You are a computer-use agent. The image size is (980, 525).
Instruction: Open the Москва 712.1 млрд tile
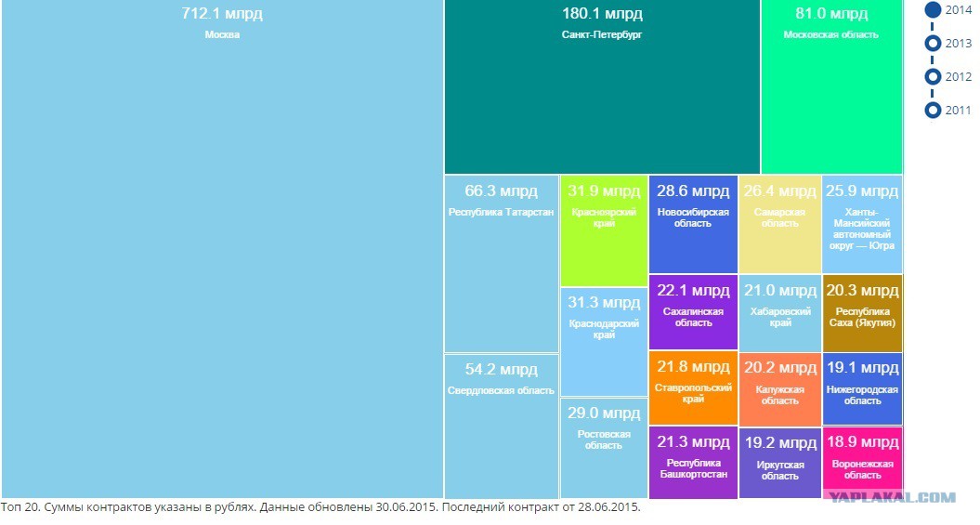[x=223, y=249]
